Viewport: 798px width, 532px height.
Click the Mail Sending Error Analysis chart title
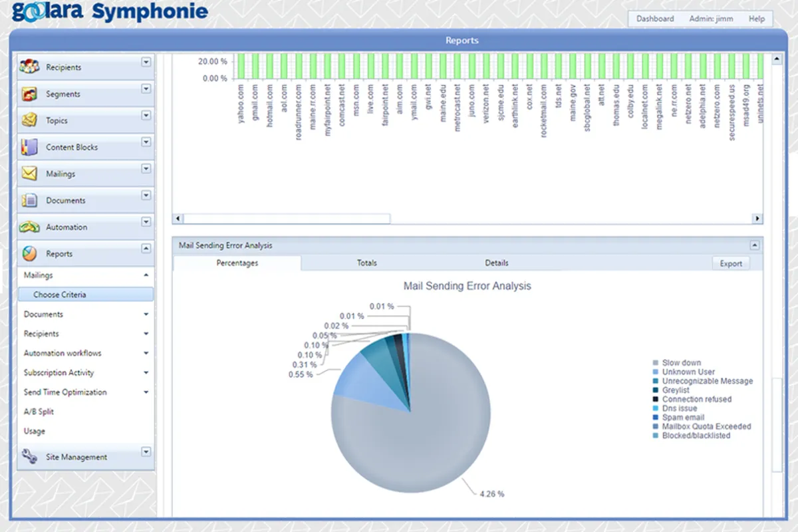click(467, 287)
